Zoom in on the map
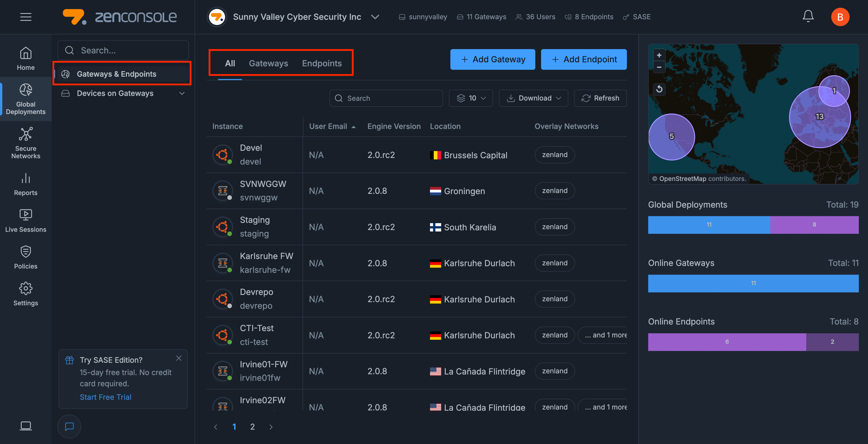 tap(659, 55)
